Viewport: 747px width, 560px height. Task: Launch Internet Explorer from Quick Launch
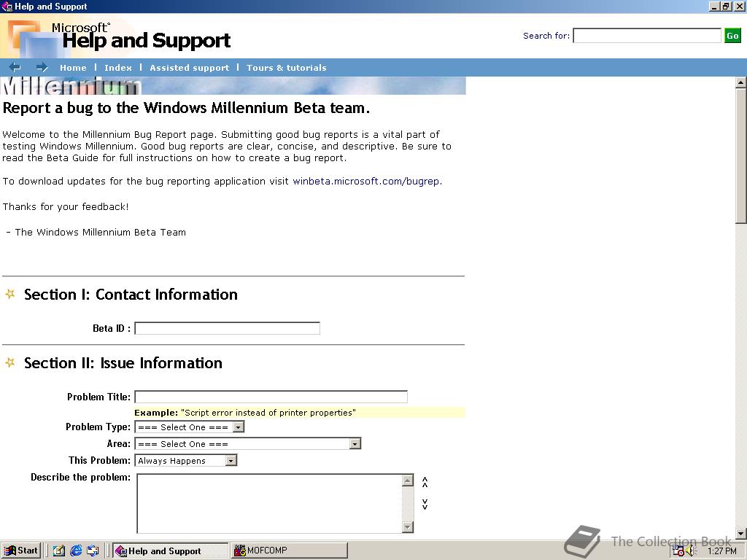click(x=76, y=551)
